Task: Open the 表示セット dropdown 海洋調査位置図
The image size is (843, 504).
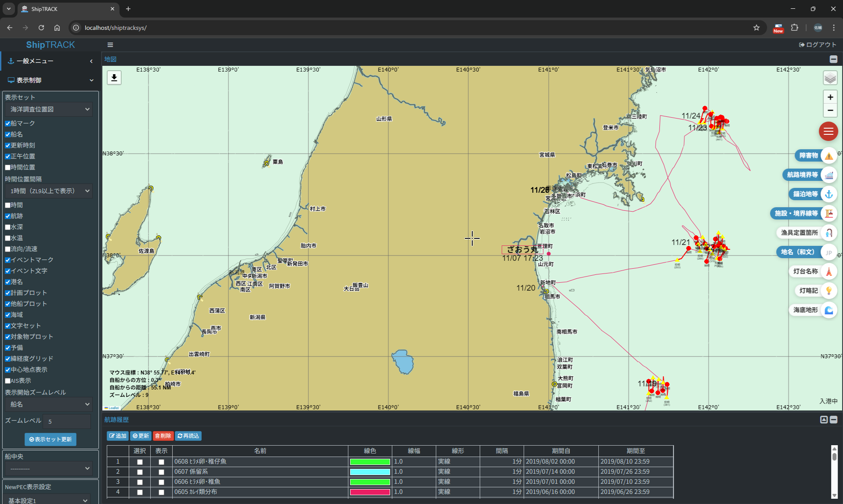Action: click(x=49, y=109)
